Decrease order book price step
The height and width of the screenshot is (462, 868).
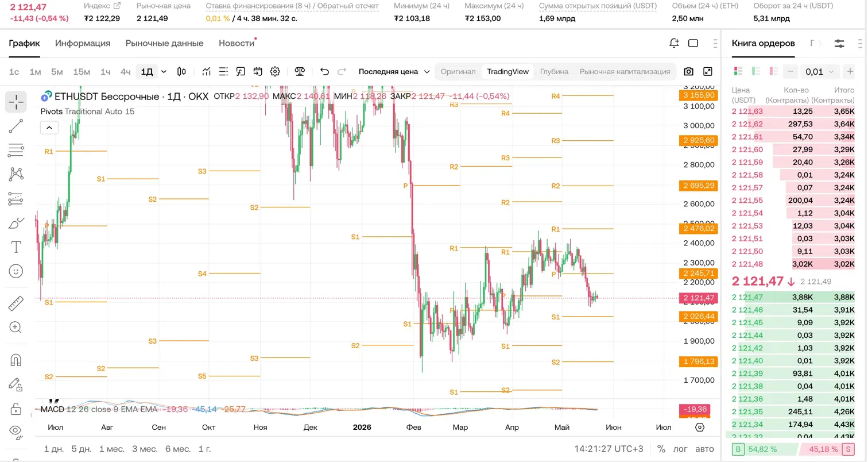coord(791,72)
